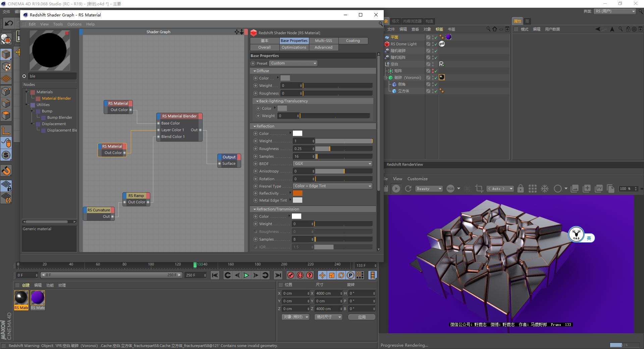Screen dimensions: 644x349
Task: Select the Magnet tool in the left toolbar
Action: [x=6, y=170]
